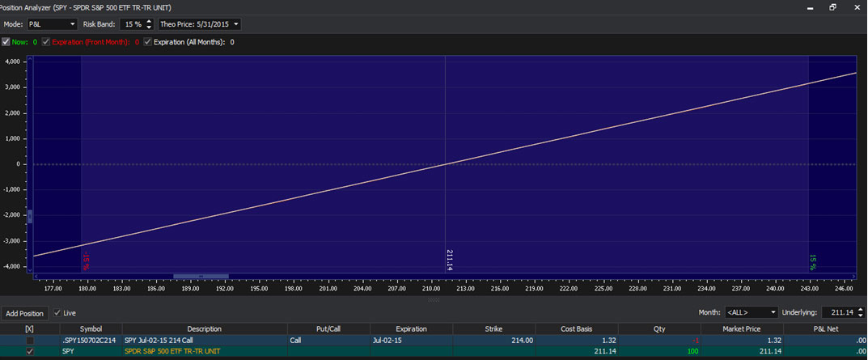The height and width of the screenshot is (360, 868).
Task: Click chart scrollbar right arrow
Action: (x=853, y=276)
